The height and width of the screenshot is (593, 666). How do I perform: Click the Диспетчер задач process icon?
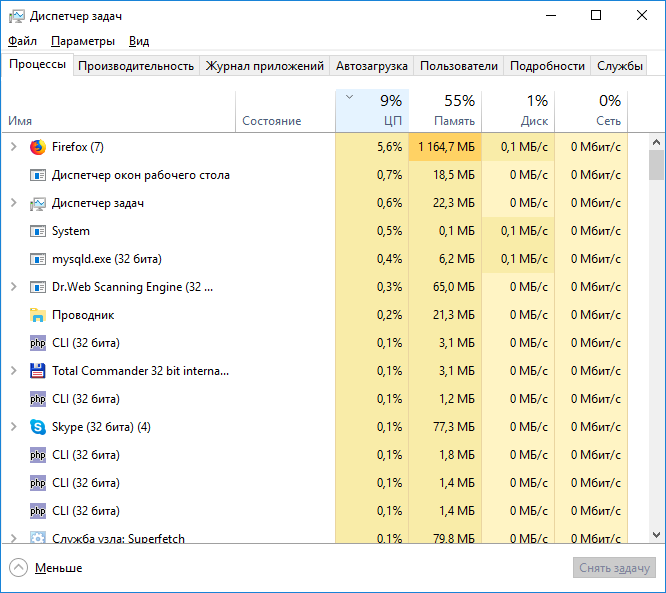point(38,203)
